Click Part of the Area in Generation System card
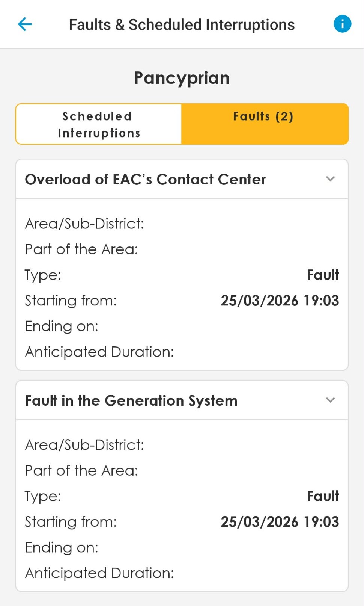Image resolution: width=364 pixels, height=606 pixels. [81, 471]
